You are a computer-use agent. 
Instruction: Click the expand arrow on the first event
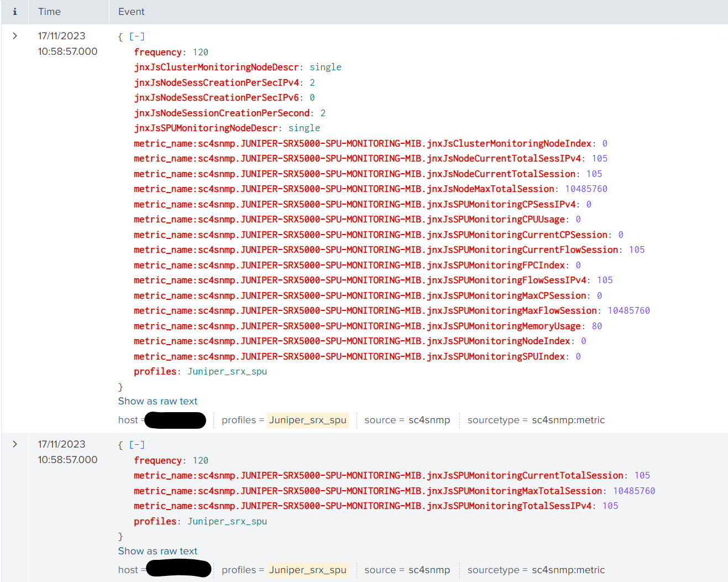click(14, 35)
